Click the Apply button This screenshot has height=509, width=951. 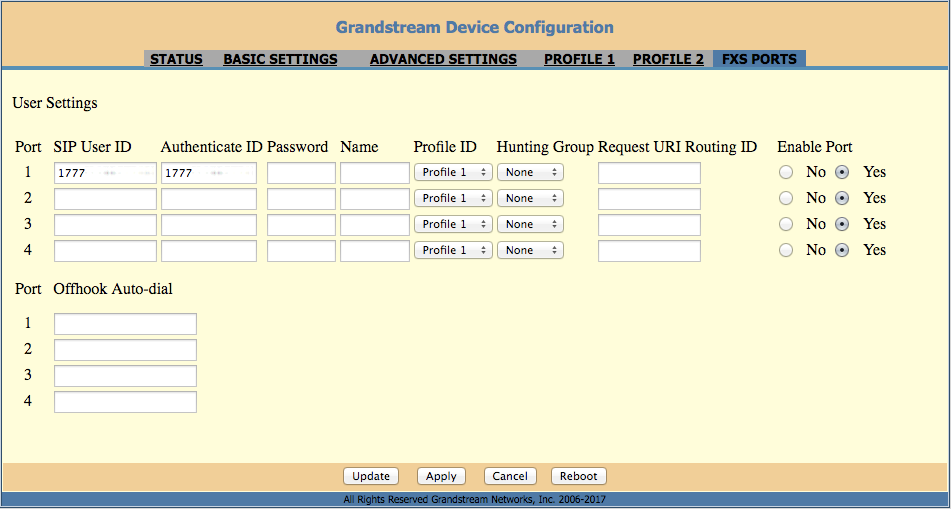[441, 476]
